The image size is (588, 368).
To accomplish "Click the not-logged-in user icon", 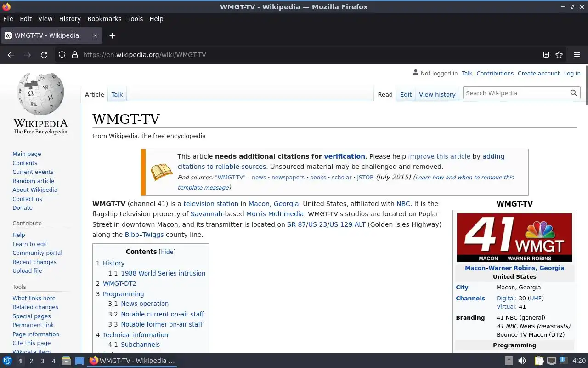I will 416,73.
